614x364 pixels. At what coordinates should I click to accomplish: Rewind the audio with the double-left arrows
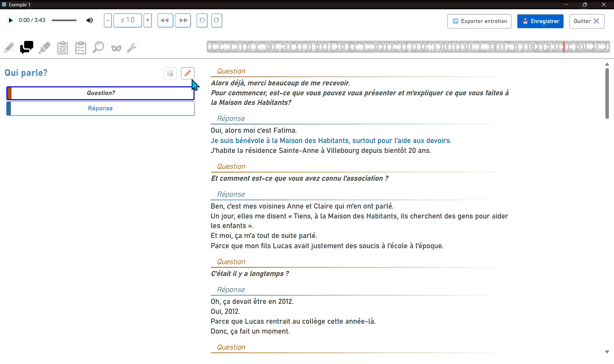165,20
